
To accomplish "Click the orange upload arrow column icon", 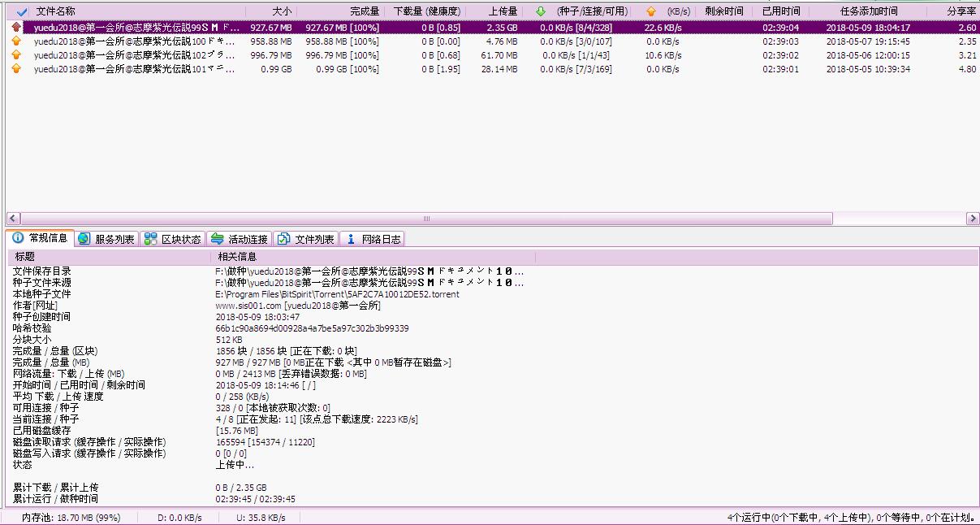I will 650,11.
